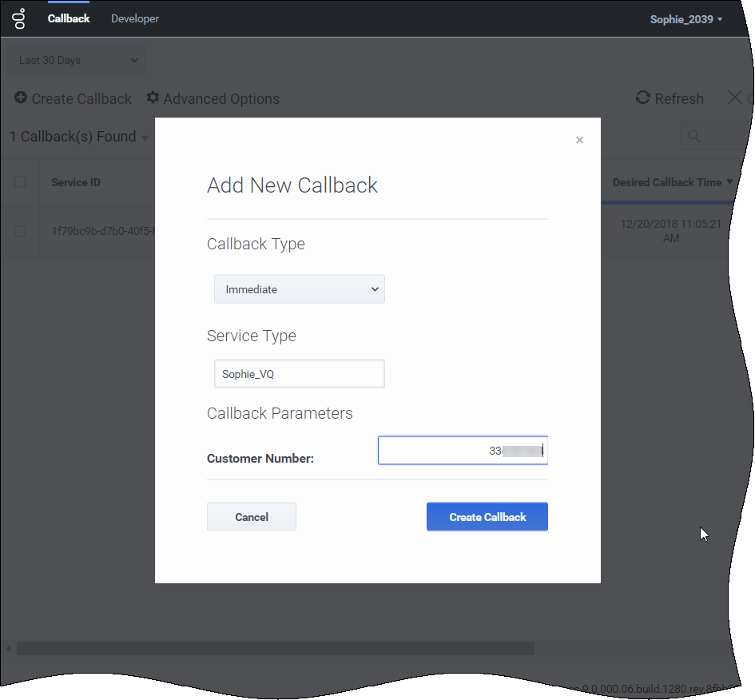Click the Cancel button
The image size is (755, 700).
click(x=252, y=517)
